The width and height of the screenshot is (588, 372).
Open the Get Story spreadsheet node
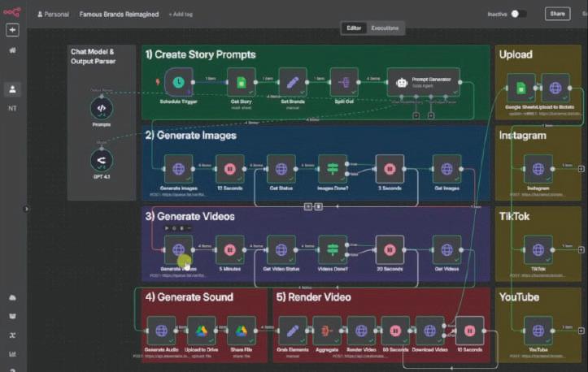[241, 82]
